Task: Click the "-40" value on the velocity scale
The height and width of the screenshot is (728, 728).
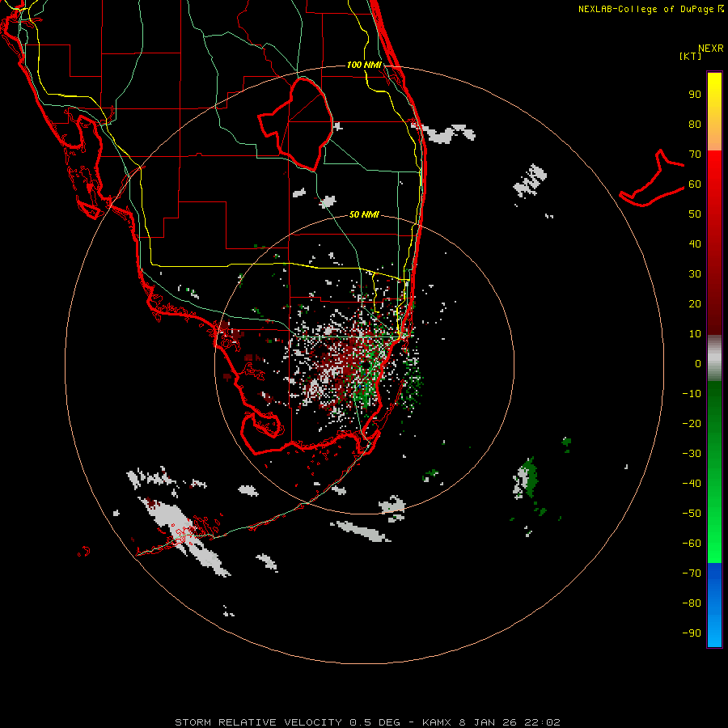Action: point(692,484)
